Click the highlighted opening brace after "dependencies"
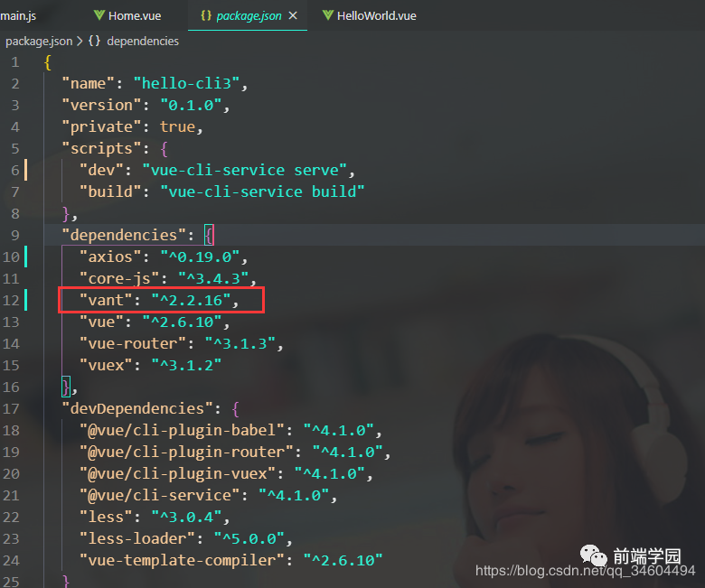The width and height of the screenshot is (705, 588). point(209,235)
